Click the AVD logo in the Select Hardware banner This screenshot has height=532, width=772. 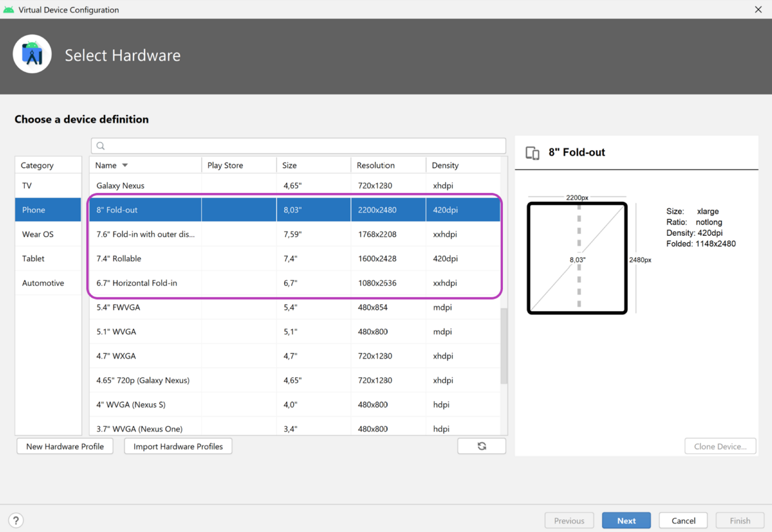point(32,54)
